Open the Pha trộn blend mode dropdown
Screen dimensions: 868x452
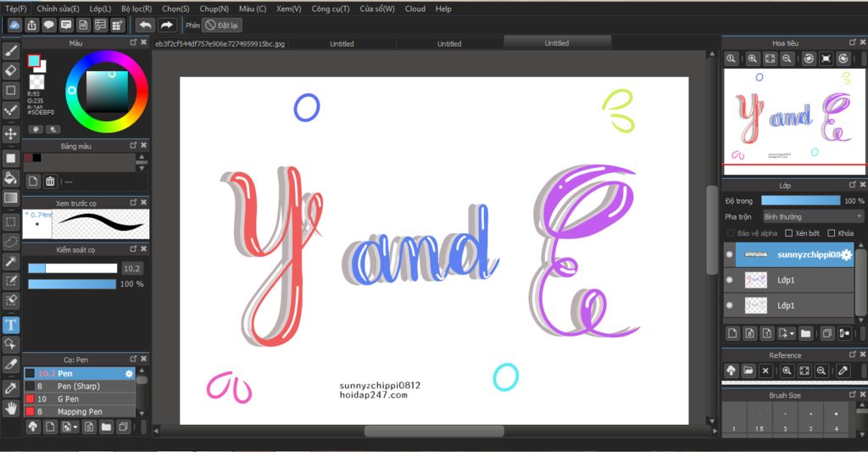813,216
